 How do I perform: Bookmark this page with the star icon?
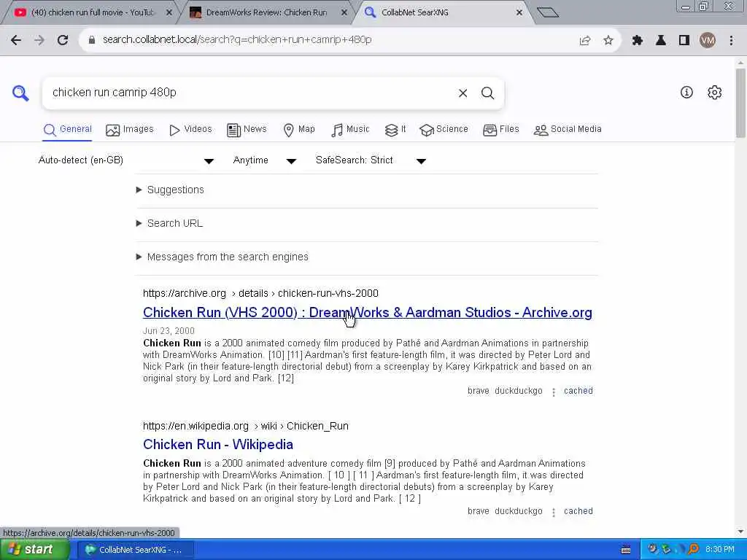[x=608, y=41]
